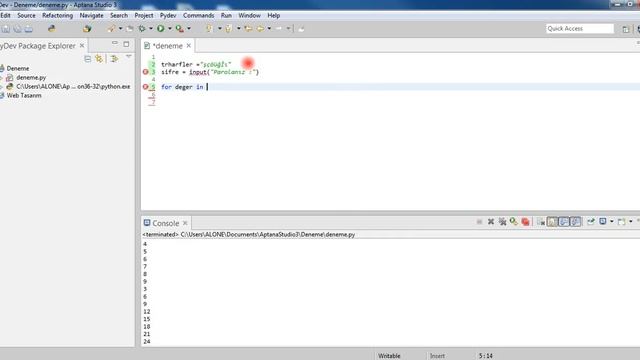The image size is (640, 360).
Task: Click Remove All Terminated Launches icon
Action: coord(502,222)
